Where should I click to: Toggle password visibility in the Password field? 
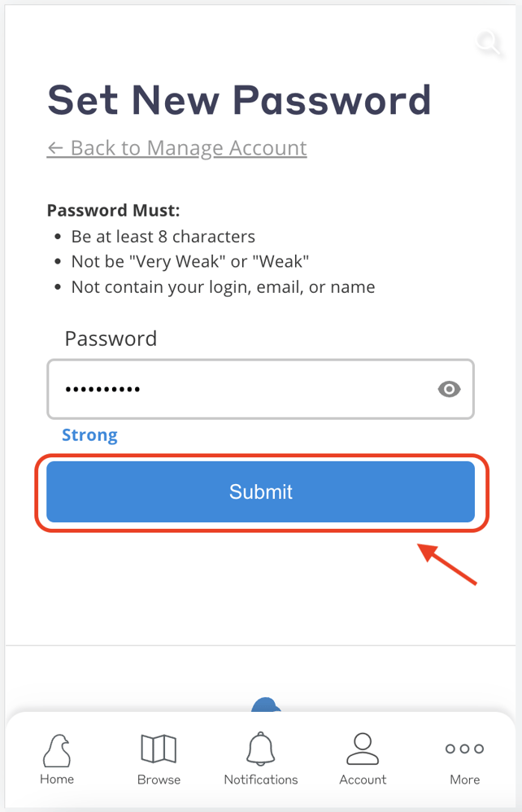[449, 390]
